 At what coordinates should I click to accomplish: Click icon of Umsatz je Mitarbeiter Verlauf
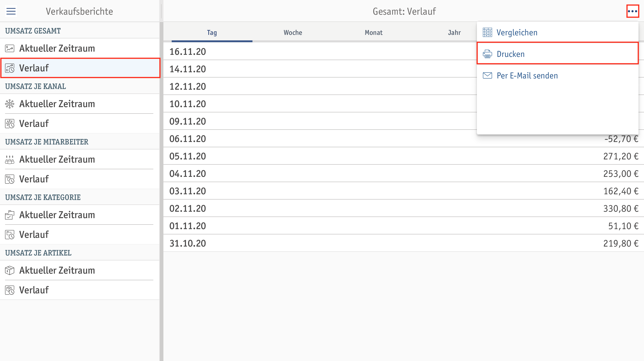click(10, 179)
